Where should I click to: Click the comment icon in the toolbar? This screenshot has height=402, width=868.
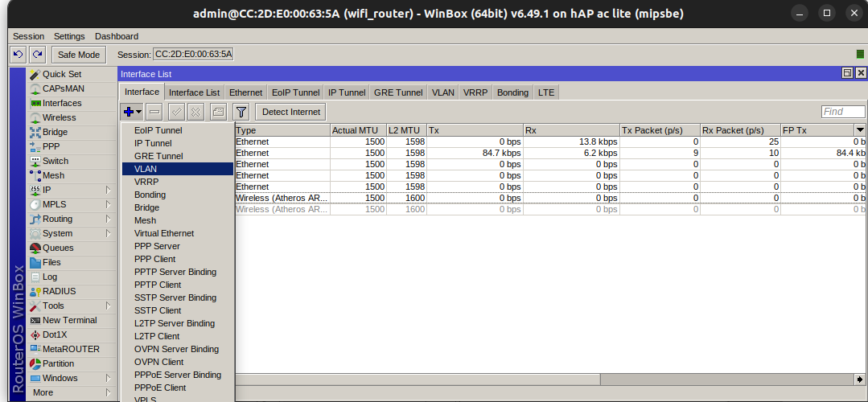[218, 112]
